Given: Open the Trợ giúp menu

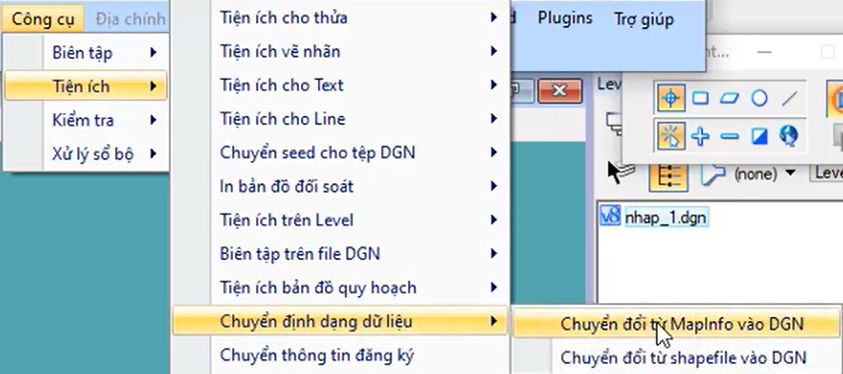Looking at the screenshot, I should pos(644,20).
